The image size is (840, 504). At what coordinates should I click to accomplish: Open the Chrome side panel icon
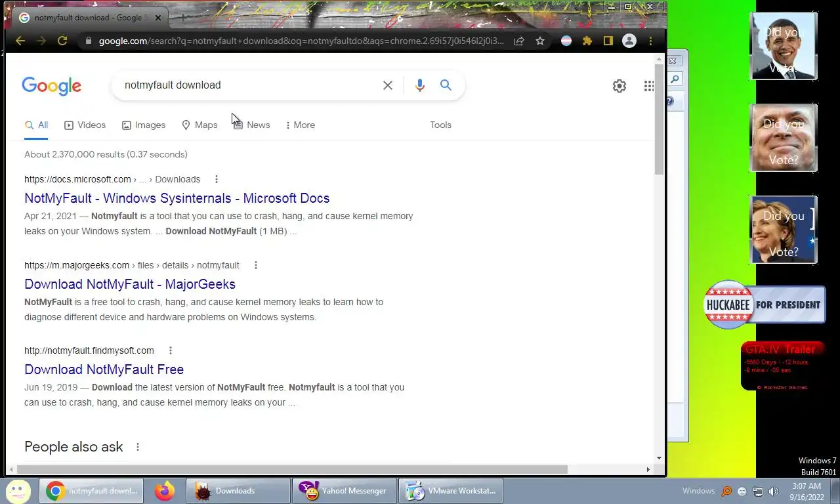608,41
